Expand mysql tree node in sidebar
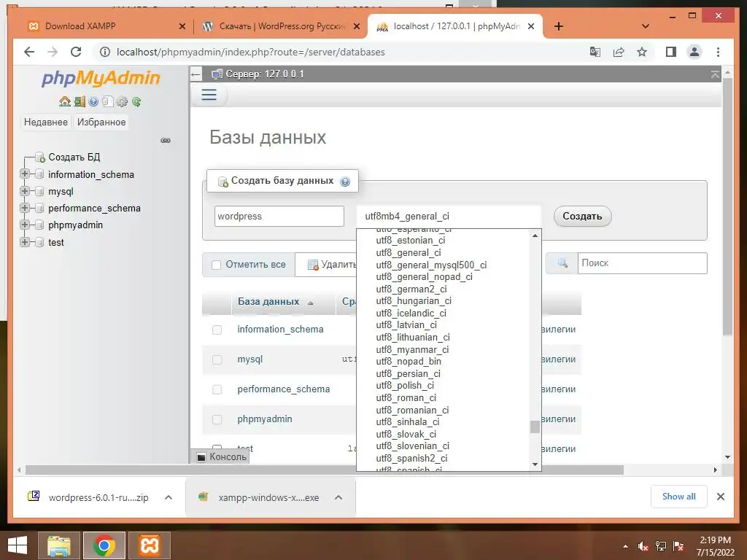The width and height of the screenshot is (747, 560). click(x=24, y=191)
